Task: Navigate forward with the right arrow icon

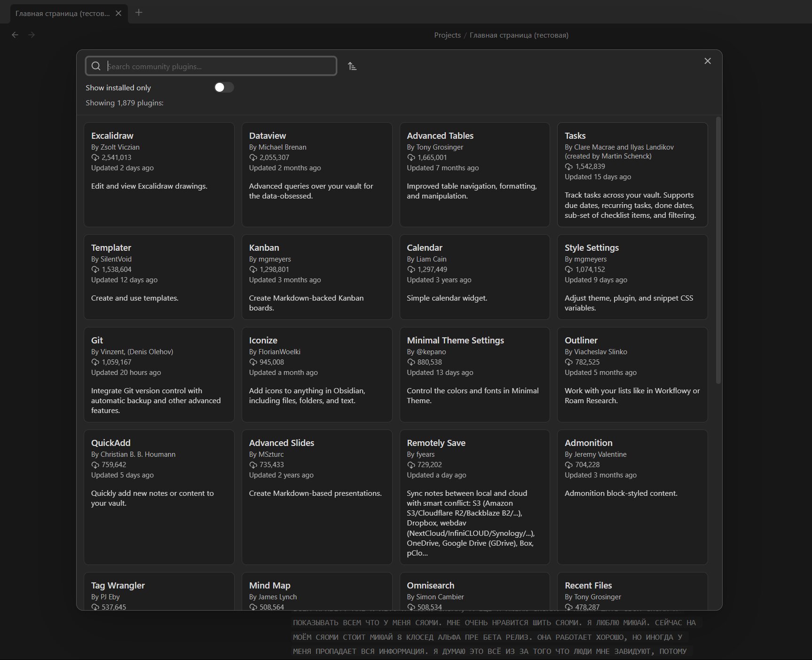Action: 32,35
